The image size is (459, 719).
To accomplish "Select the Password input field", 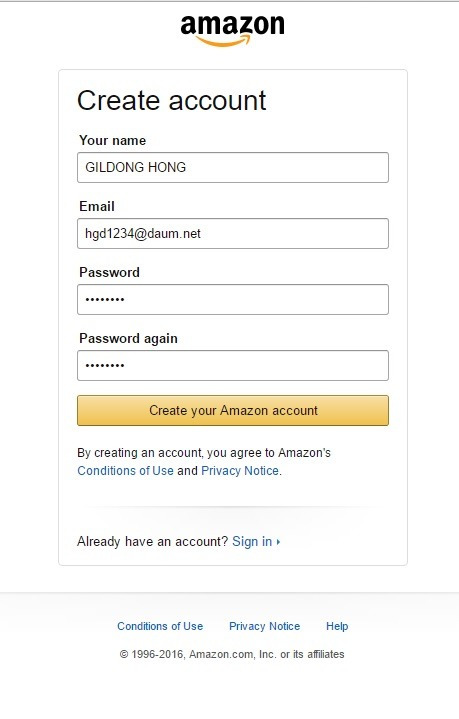I will [233, 299].
